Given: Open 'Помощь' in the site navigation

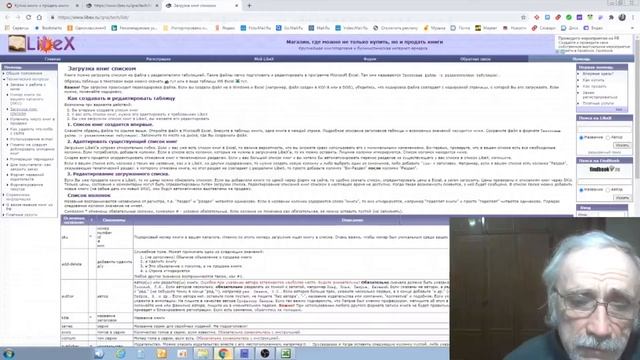Looking at the screenshot, I should [580, 59].
